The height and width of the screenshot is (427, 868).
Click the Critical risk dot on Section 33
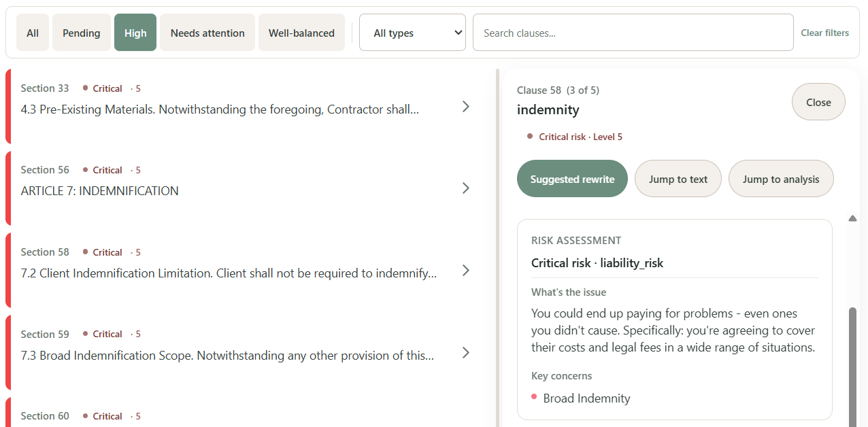tap(85, 88)
